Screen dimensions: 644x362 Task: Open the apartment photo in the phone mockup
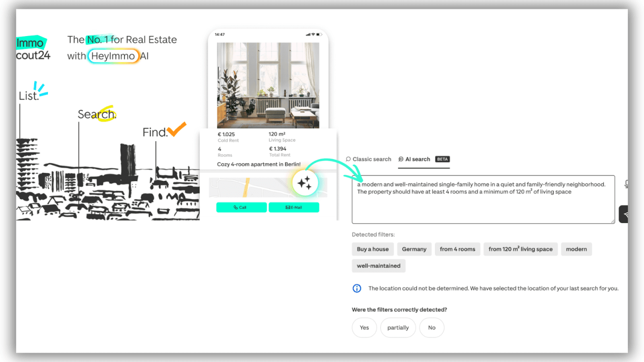(268, 85)
